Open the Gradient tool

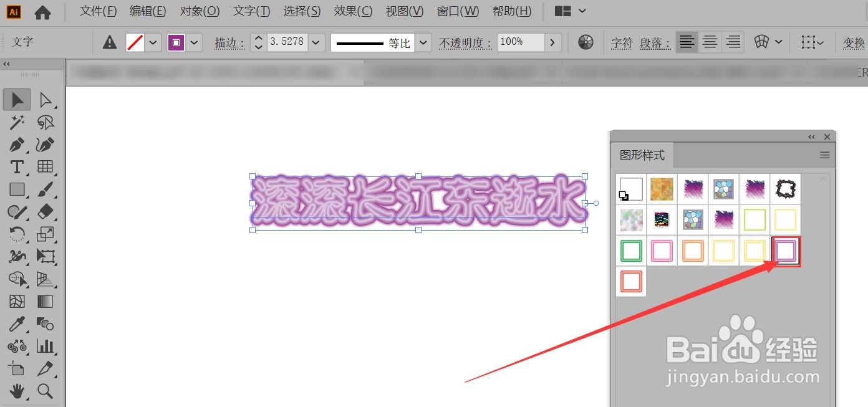(46, 301)
